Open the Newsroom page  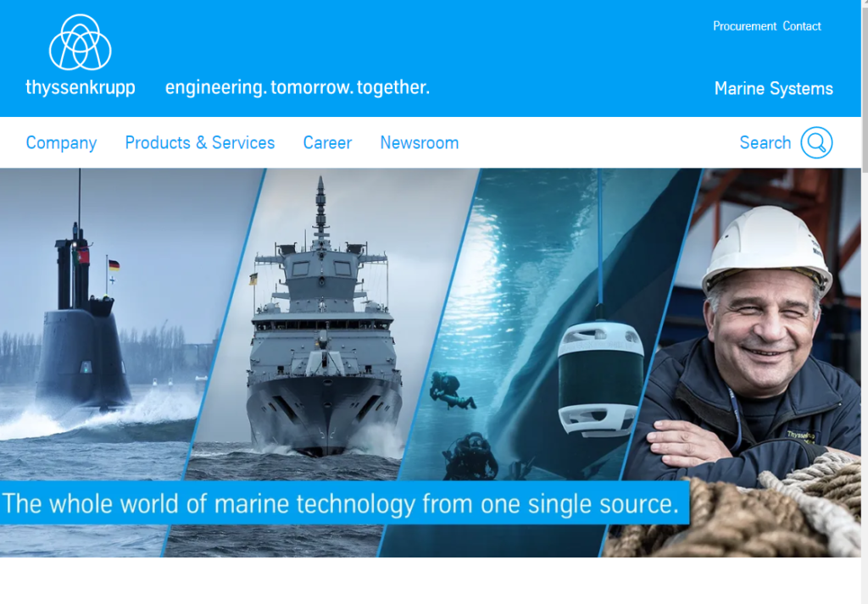[419, 142]
